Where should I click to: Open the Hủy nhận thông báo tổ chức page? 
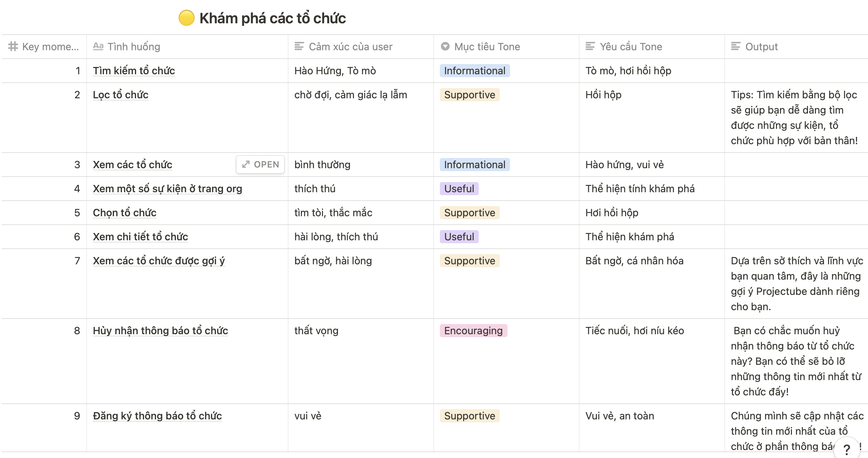160,331
